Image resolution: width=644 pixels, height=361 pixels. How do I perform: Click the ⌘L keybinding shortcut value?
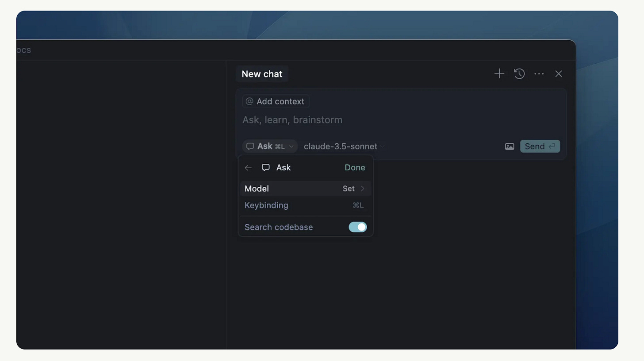[358, 205]
